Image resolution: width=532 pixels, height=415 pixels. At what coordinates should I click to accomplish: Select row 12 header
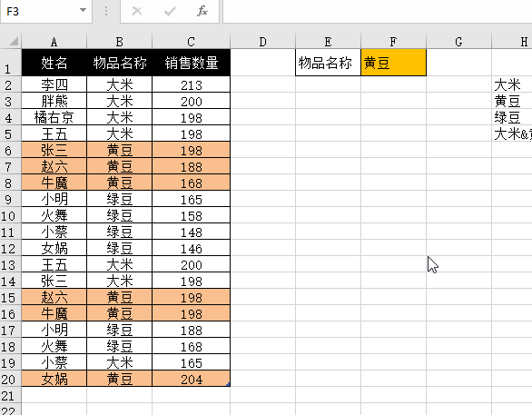pyautogui.click(x=11, y=248)
